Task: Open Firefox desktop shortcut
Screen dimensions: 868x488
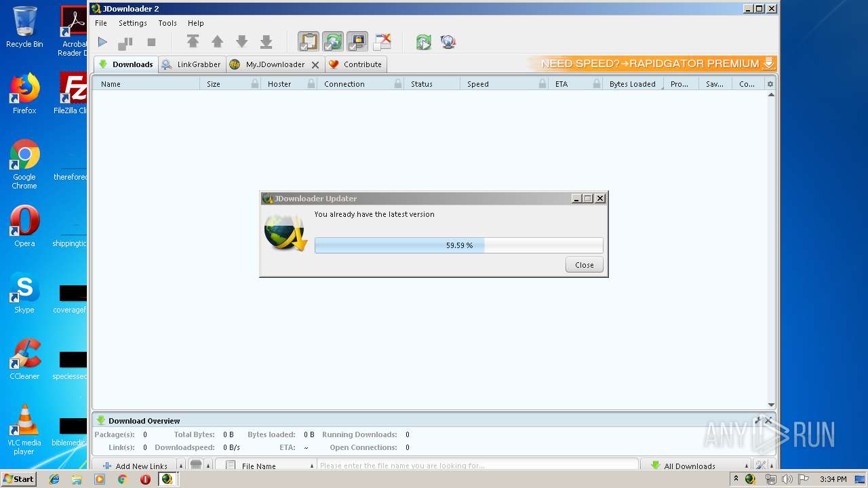Action: click(x=24, y=94)
